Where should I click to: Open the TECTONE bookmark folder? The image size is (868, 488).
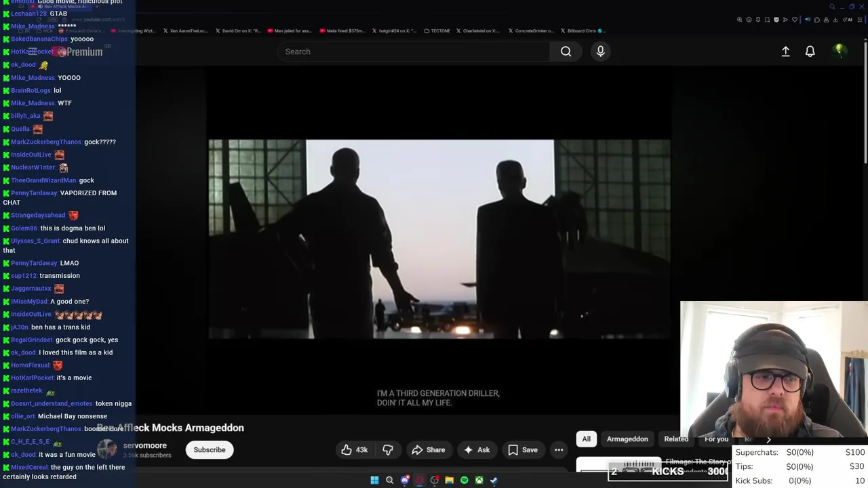click(x=437, y=30)
